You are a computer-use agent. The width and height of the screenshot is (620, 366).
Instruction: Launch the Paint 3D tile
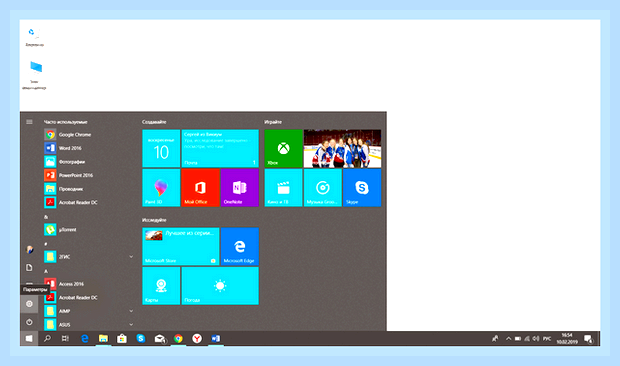point(161,188)
